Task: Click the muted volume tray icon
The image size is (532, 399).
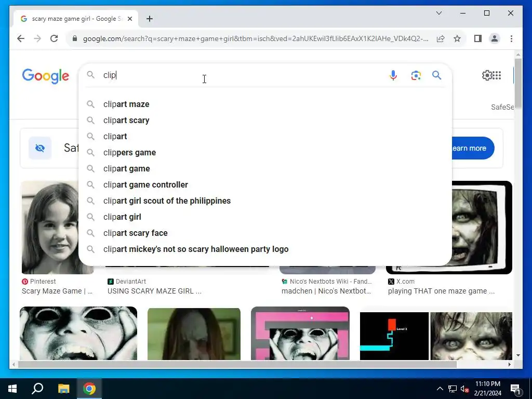Action: tap(465, 389)
